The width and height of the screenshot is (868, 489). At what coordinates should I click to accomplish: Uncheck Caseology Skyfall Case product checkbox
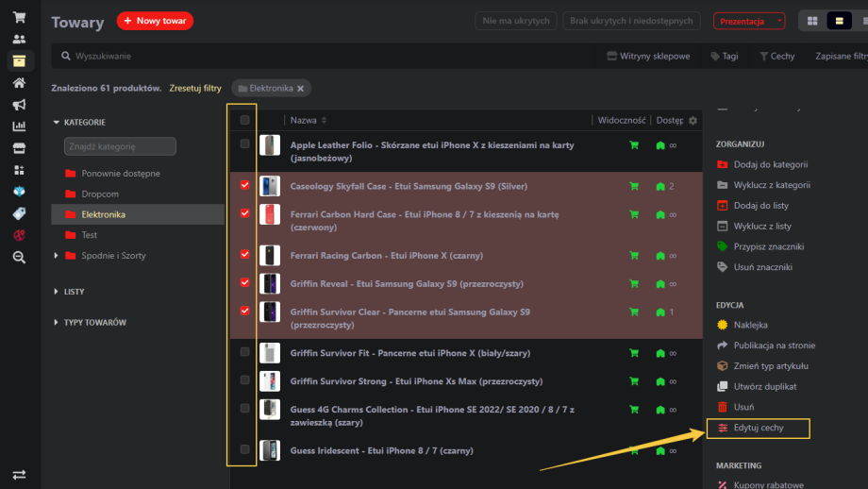245,185
